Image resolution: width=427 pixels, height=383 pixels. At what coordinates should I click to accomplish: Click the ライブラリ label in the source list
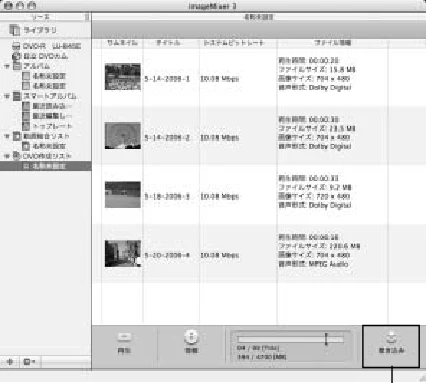tap(40, 30)
